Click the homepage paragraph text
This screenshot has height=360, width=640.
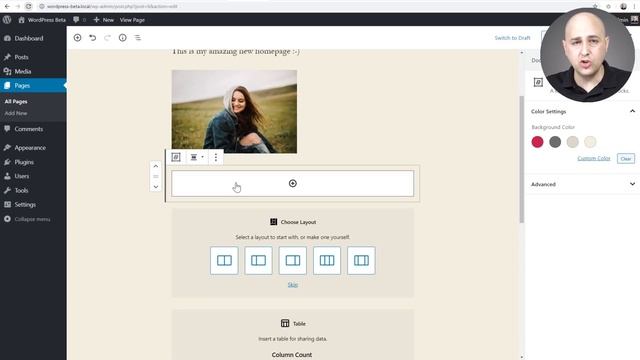tap(236, 52)
